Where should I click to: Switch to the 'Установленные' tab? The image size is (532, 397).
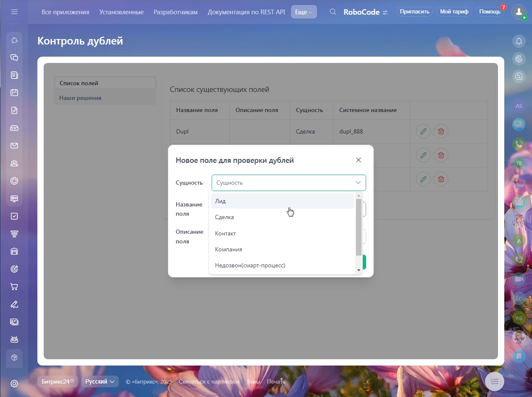pos(121,12)
